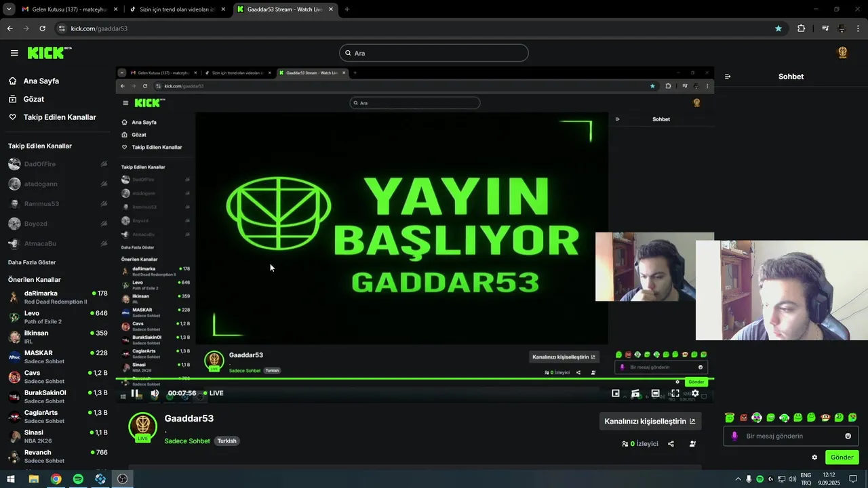Click the purple chat identity icon

pos(734,436)
